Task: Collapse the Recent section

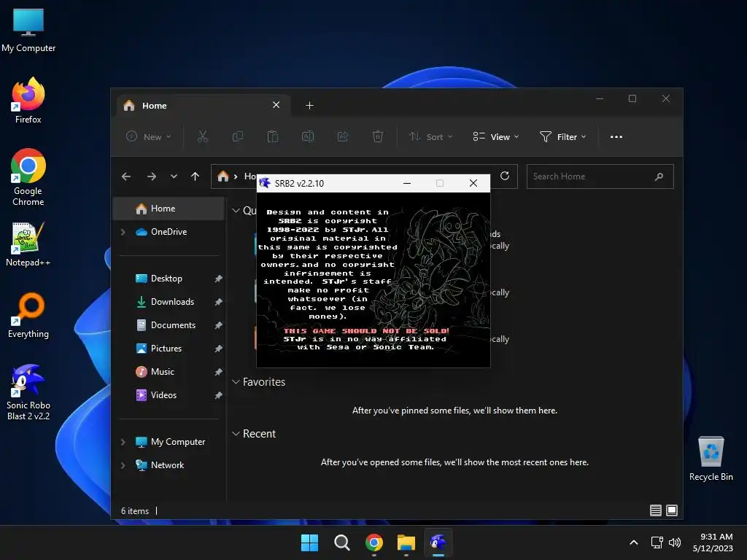Action: [236, 434]
